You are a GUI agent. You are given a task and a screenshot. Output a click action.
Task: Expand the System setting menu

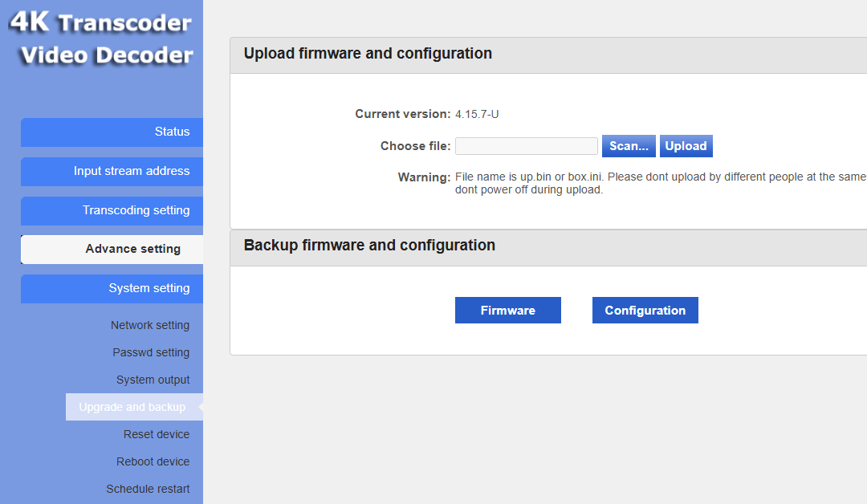pos(112,288)
